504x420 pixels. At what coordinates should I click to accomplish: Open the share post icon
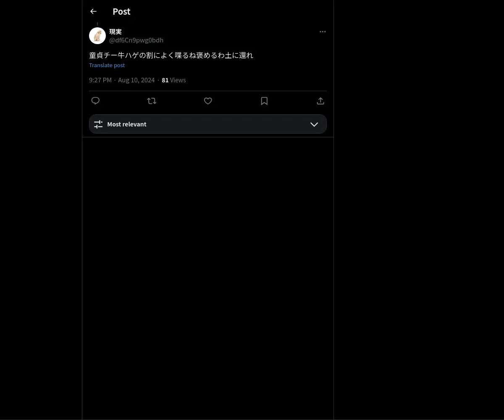pos(320,101)
